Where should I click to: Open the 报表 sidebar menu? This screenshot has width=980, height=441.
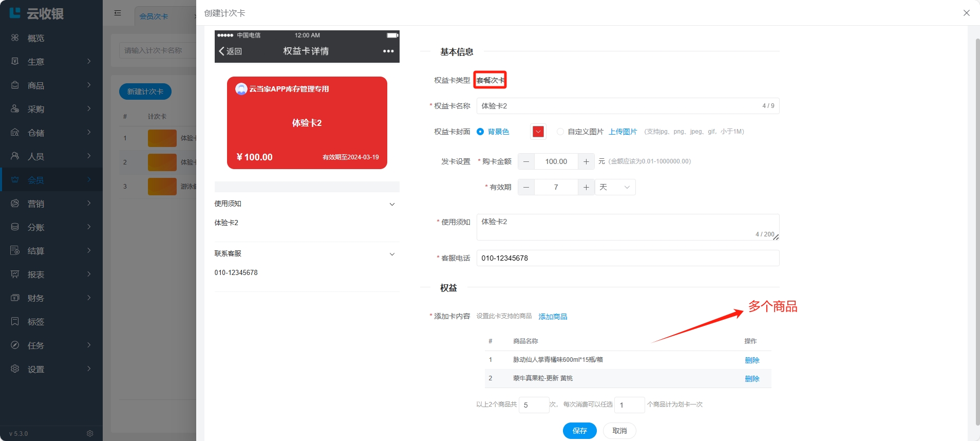(51, 274)
